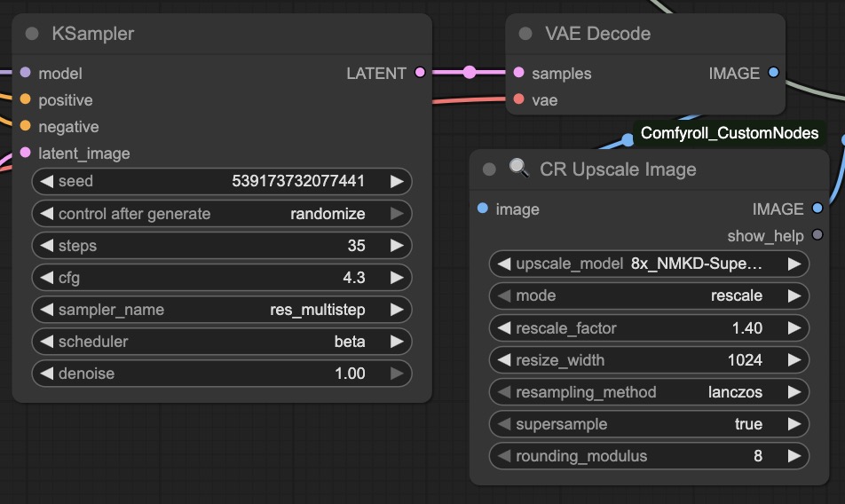Click the denoise value 1.00

click(x=350, y=374)
